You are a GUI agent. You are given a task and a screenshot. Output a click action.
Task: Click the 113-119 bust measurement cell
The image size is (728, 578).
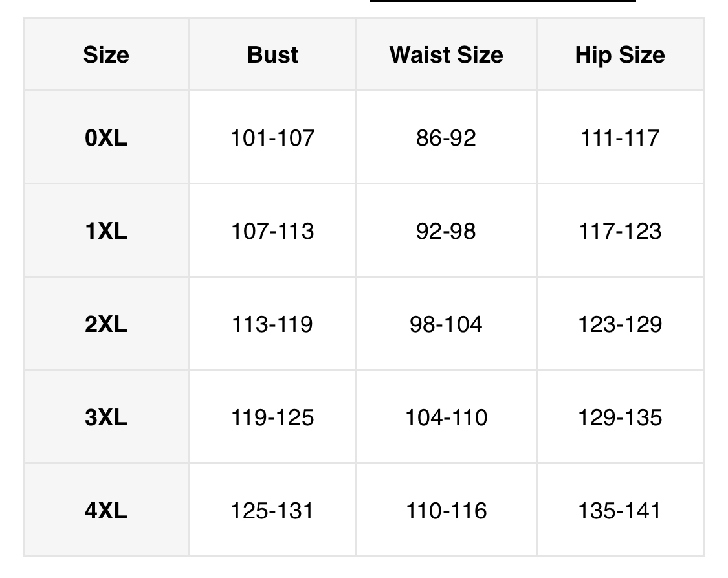(272, 324)
